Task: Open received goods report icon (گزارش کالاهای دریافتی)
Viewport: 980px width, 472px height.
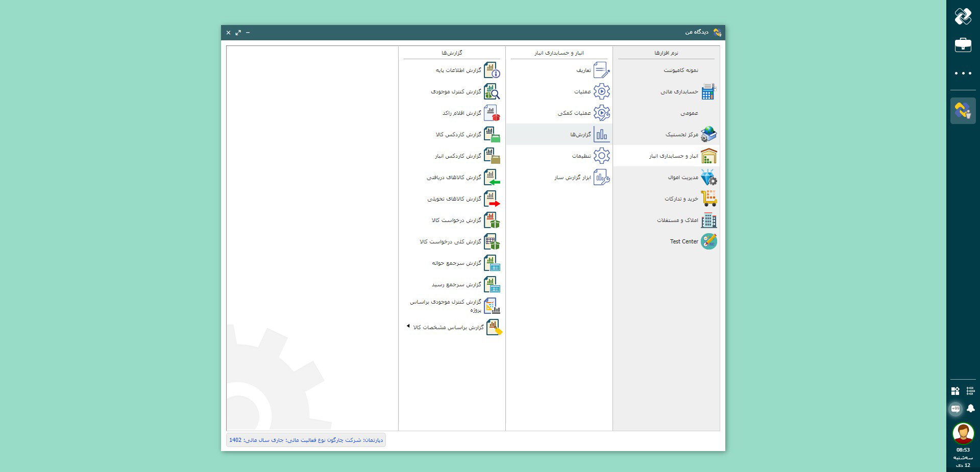Action: (492, 178)
